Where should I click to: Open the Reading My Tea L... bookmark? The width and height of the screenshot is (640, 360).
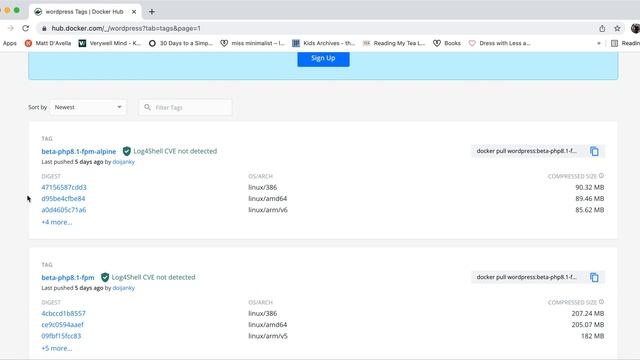tap(394, 43)
